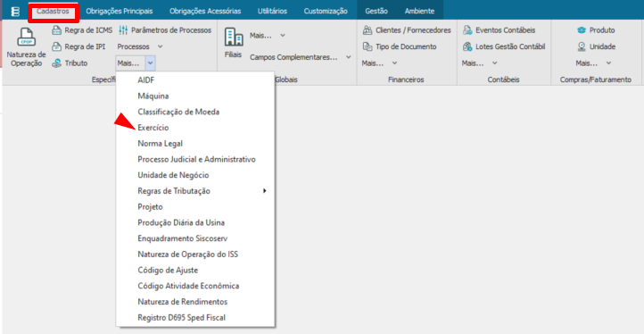Screen dimensions: 644x334
Task: Open the Gestão tab
Action: click(x=376, y=12)
